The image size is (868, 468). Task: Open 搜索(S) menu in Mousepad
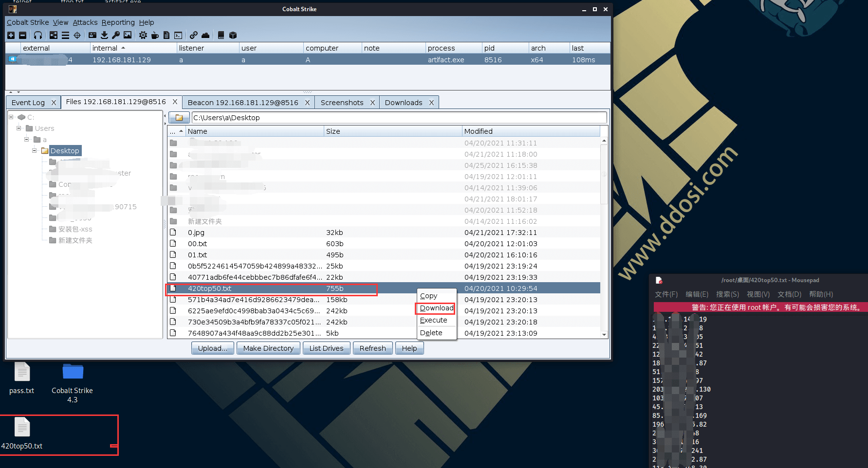(x=727, y=294)
